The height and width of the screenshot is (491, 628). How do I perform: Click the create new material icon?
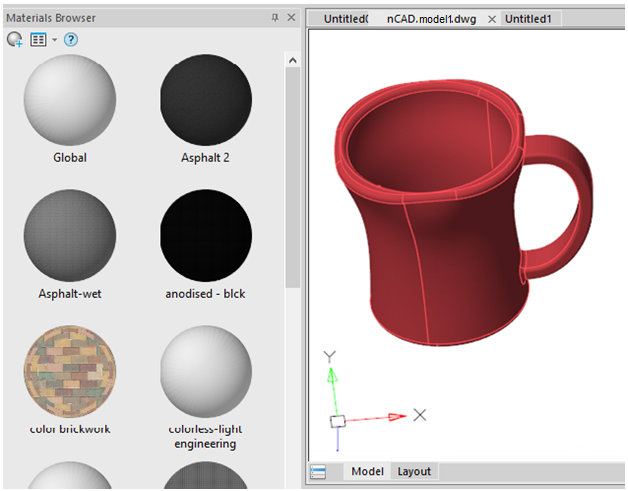tap(15, 40)
